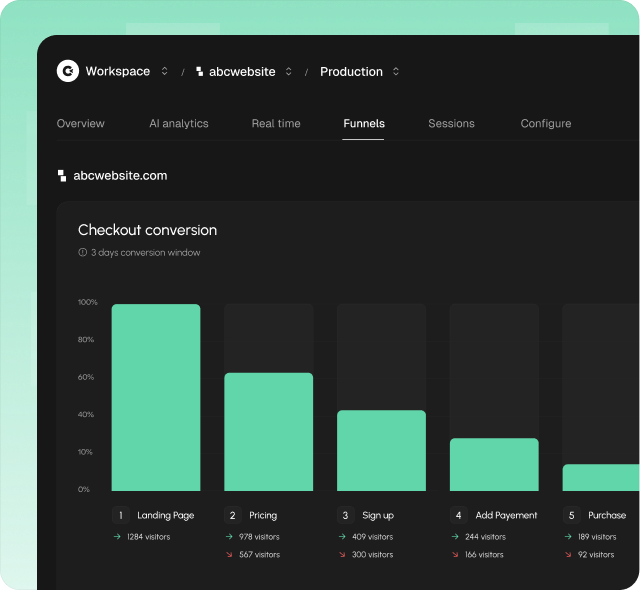Image resolution: width=640 pixels, height=590 pixels.
Task: Click the 0% axis label
Action: pos(84,490)
